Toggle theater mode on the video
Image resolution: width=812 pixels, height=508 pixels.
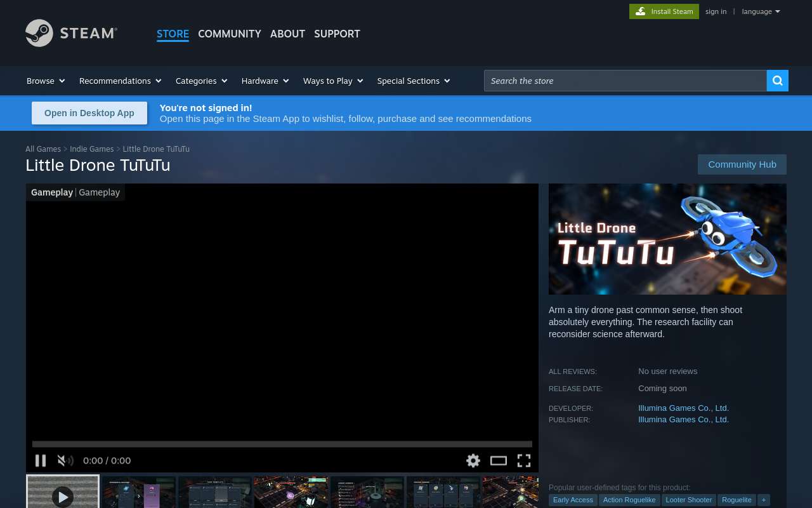499,460
